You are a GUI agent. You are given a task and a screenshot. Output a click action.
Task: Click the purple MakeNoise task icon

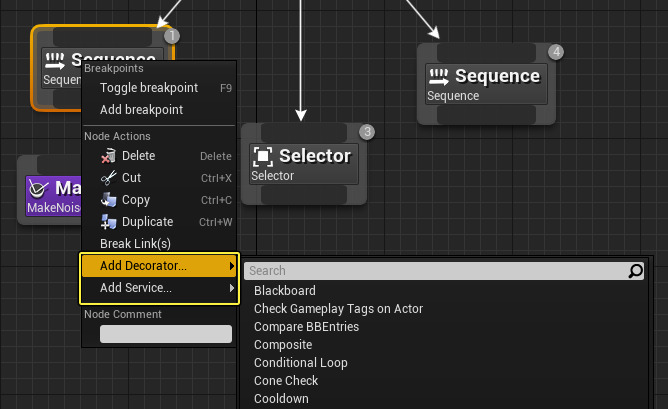pyautogui.click(x=39, y=189)
